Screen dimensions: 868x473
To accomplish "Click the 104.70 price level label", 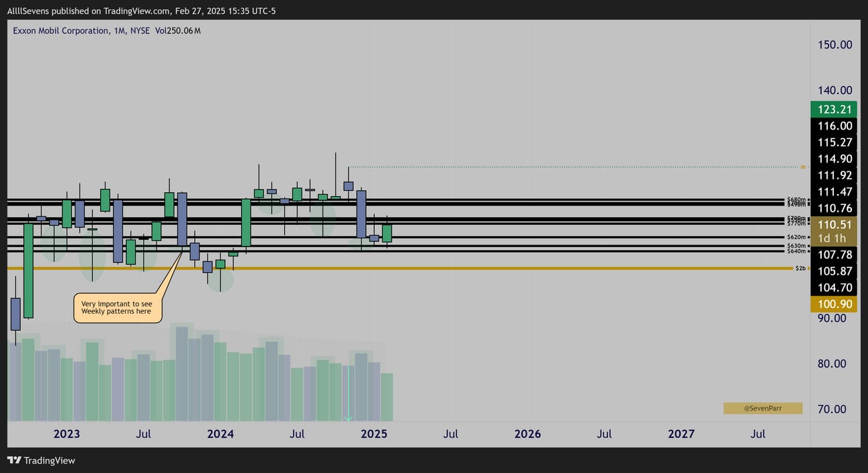I will pyautogui.click(x=834, y=288).
